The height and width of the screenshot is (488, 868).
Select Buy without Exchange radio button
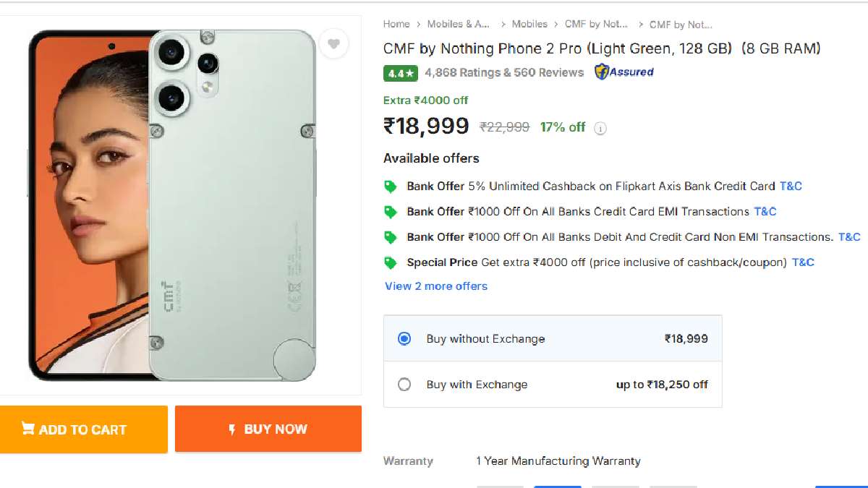(404, 338)
